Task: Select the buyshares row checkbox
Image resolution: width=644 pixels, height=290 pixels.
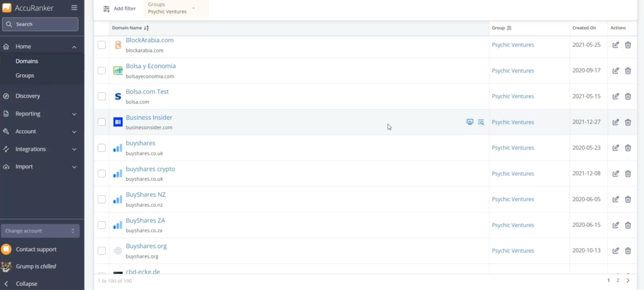Action: [x=102, y=148]
